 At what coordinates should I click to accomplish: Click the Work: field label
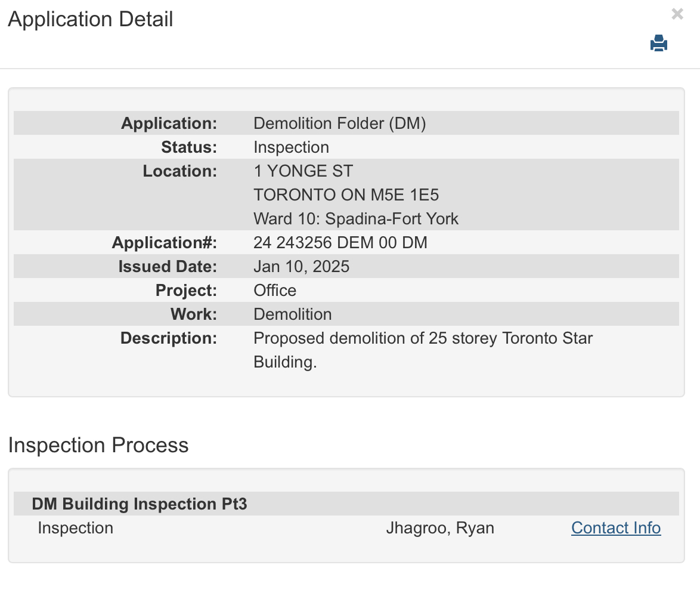tap(193, 314)
